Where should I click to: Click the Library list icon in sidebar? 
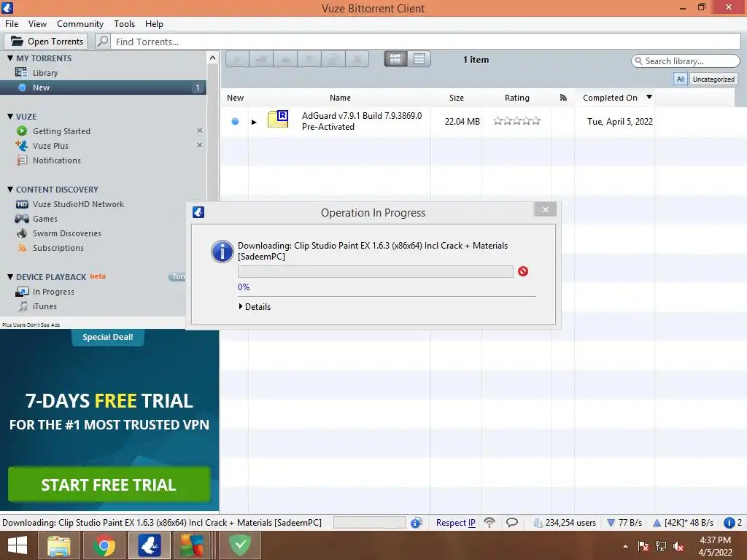[x=21, y=72]
